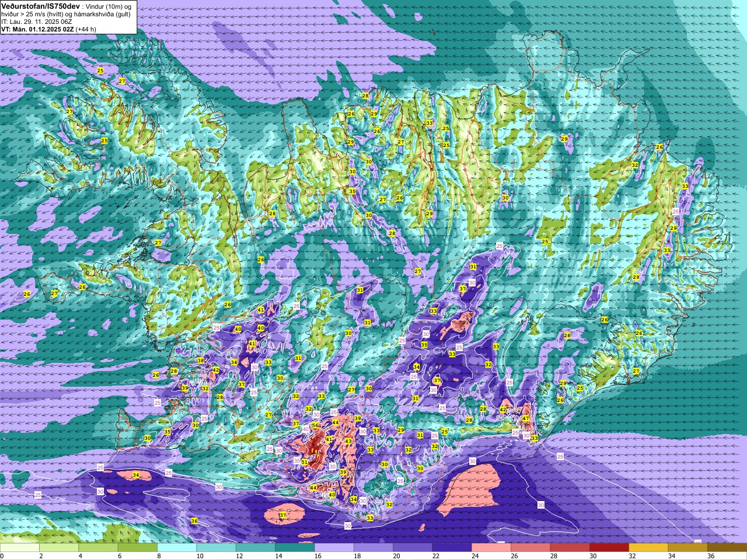Click the 6–8 m/s olive green legend swatch
This screenshot has width=747, height=560.
(x=138, y=548)
